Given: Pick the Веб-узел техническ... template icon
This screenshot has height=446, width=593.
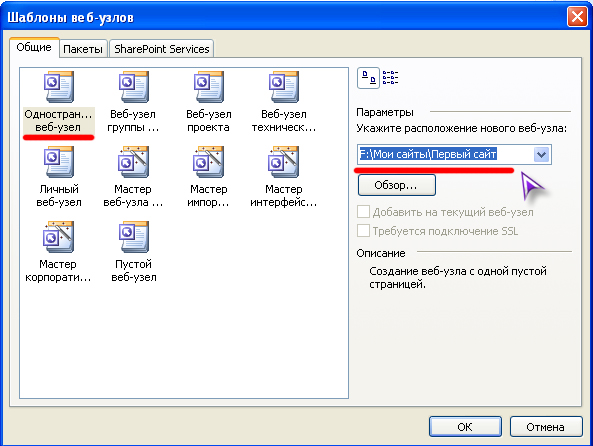Looking at the screenshot, I should click(x=283, y=87).
